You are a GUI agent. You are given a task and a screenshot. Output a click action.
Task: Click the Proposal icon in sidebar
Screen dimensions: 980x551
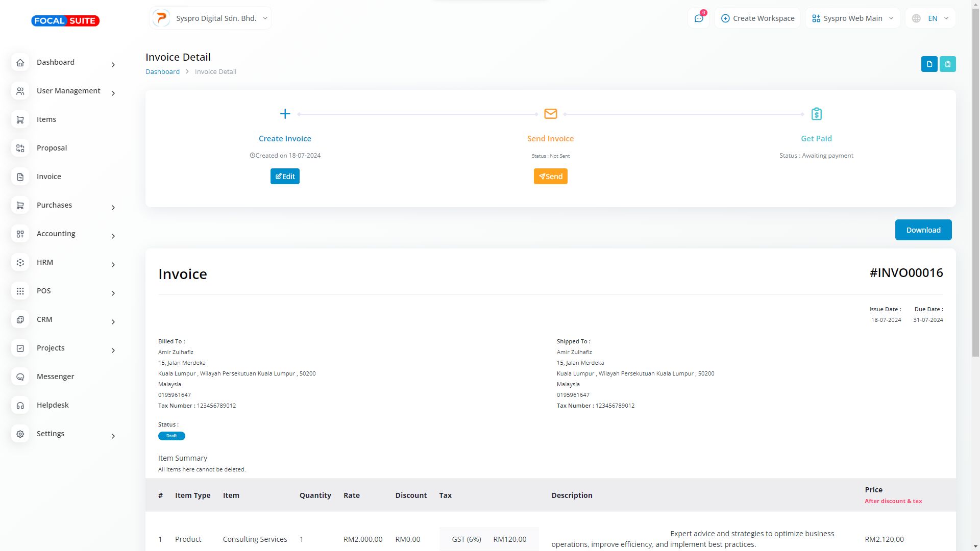click(20, 148)
